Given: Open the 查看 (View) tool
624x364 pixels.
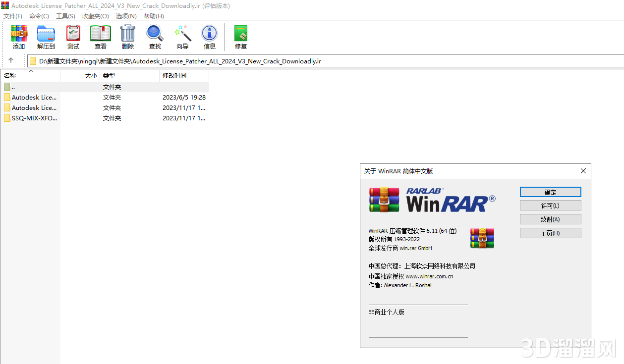Looking at the screenshot, I should [x=100, y=36].
